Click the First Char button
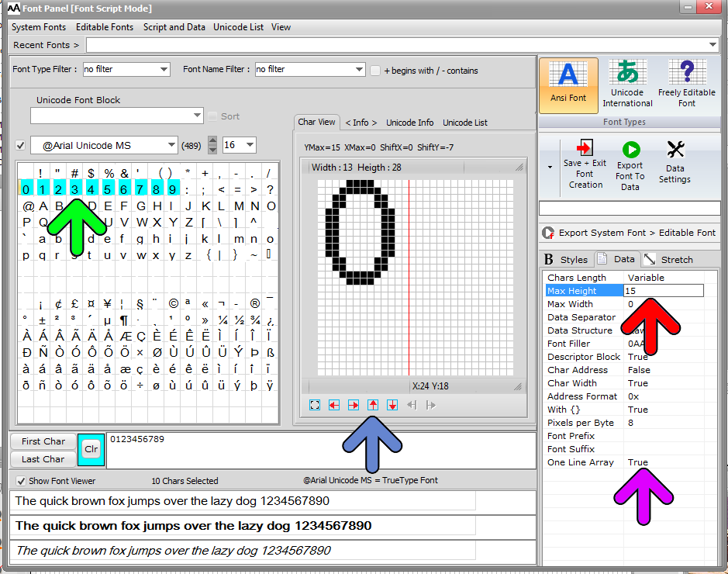This screenshot has width=728, height=574. pyautogui.click(x=43, y=441)
